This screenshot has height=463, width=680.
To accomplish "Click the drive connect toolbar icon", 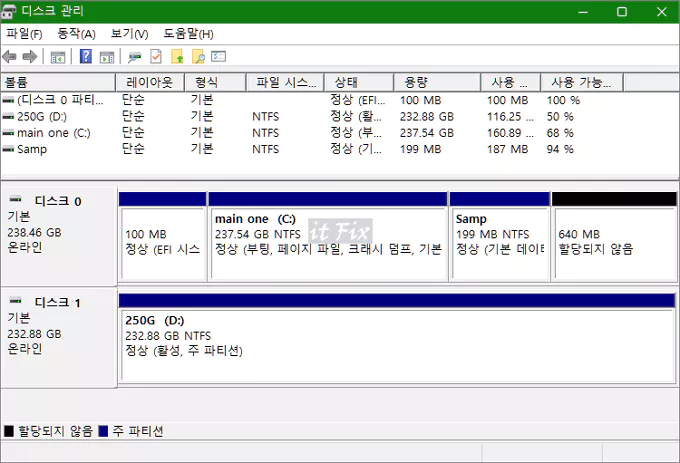I will pos(135,57).
